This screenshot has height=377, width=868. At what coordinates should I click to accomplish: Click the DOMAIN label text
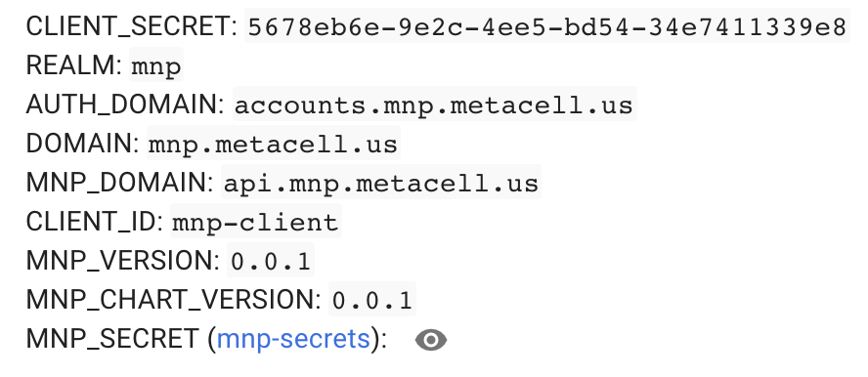83,144
